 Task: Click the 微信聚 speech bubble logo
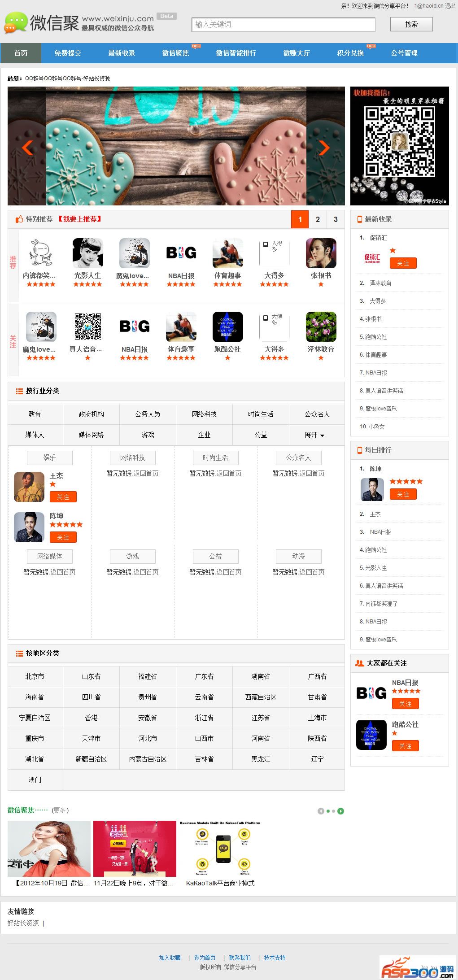pyautogui.click(x=16, y=23)
